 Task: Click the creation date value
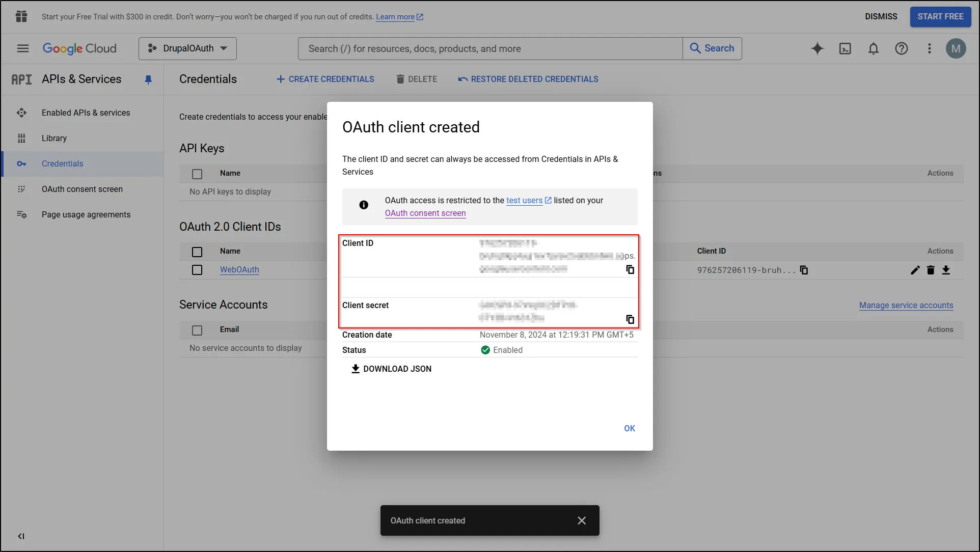[x=557, y=335]
